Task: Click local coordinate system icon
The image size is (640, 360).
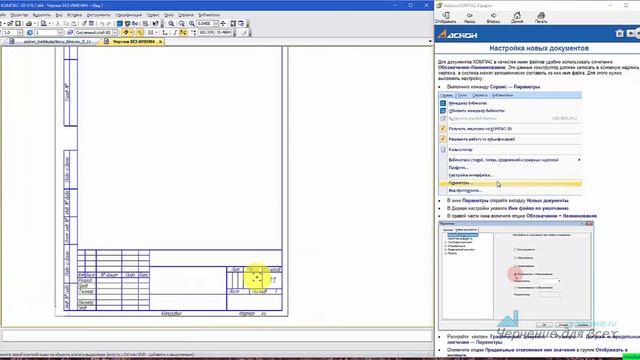Action: 164,32
